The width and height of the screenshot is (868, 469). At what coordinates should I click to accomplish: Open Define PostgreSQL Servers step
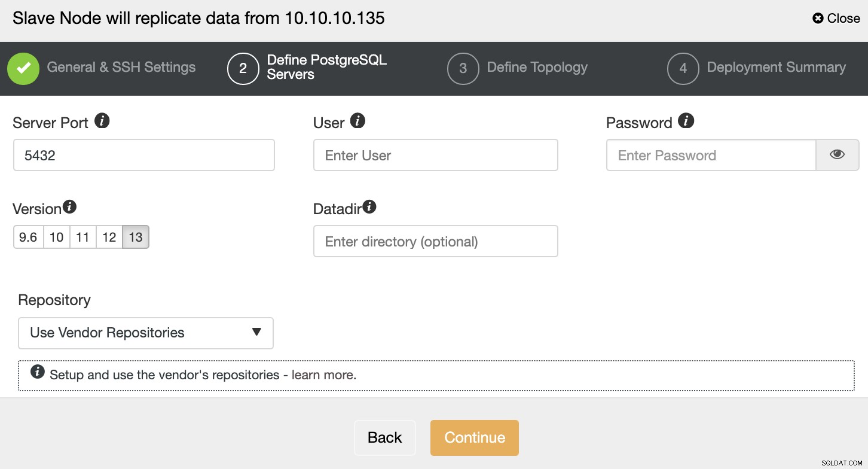[327, 67]
